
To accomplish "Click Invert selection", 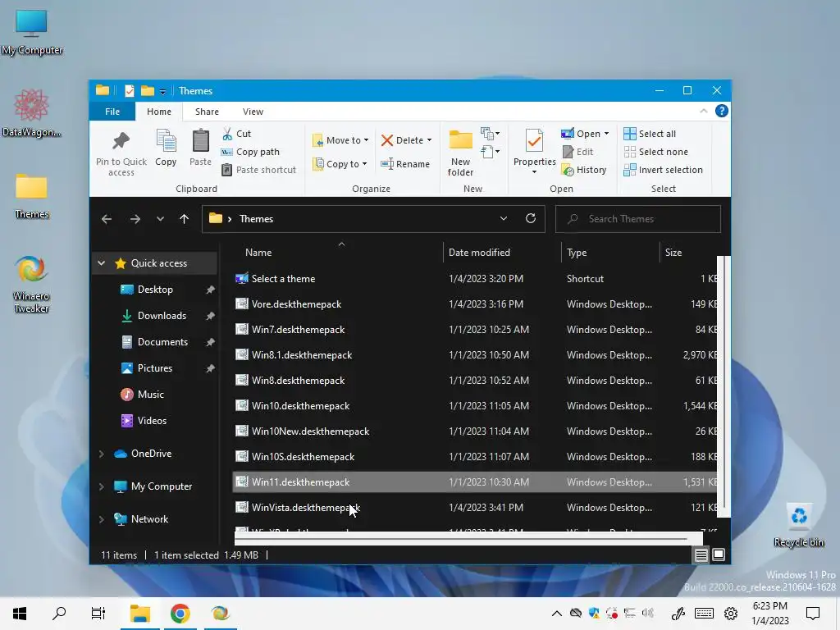I will pos(663,170).
